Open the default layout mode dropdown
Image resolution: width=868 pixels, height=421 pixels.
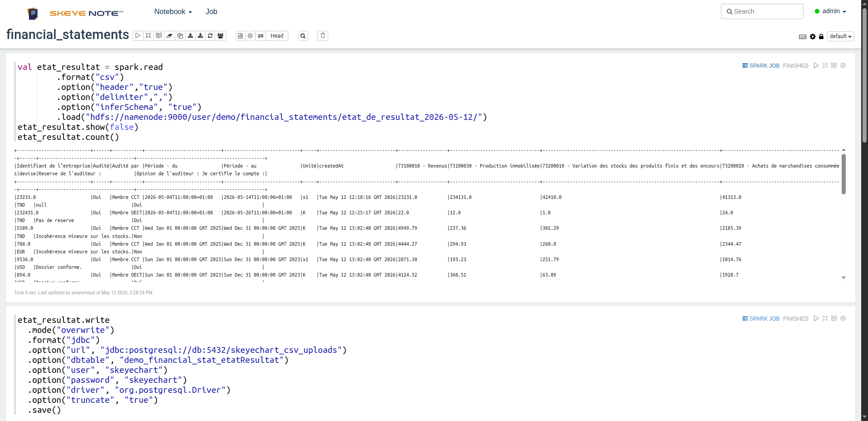(x=840, y=36)
